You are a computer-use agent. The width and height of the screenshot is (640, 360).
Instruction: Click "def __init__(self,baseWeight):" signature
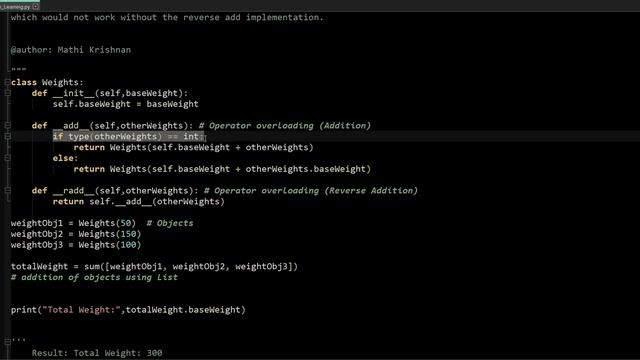tap(110, 93)
